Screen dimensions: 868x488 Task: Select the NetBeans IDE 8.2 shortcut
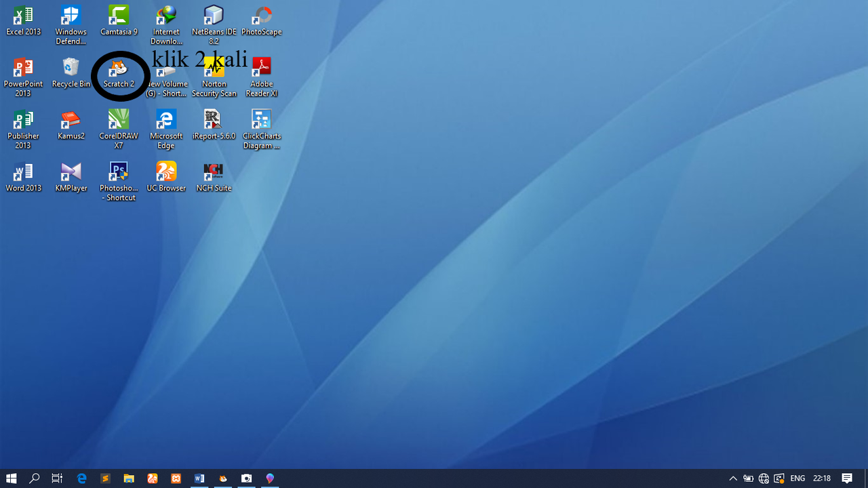tap(214, 26)
